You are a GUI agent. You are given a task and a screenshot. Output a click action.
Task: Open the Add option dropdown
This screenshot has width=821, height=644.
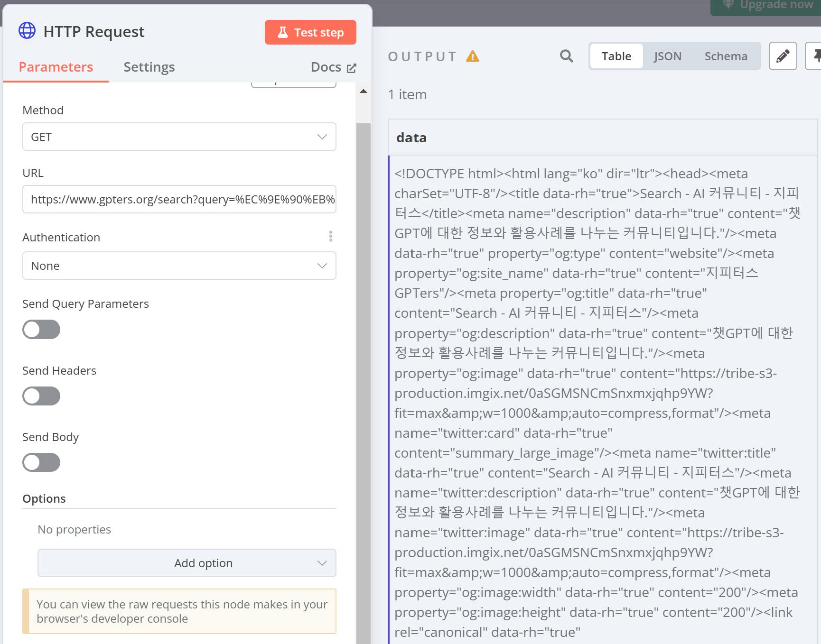pyautogui.click(x=187, y=563)
